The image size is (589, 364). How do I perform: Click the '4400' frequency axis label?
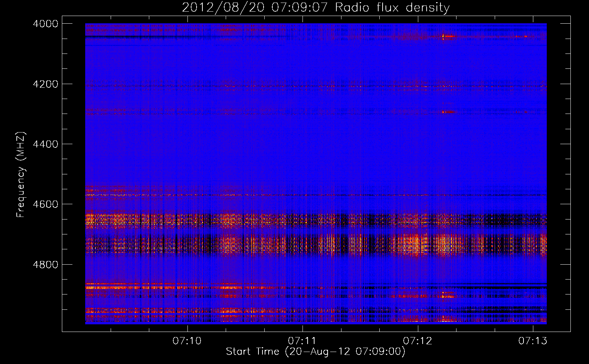(45, 144)
